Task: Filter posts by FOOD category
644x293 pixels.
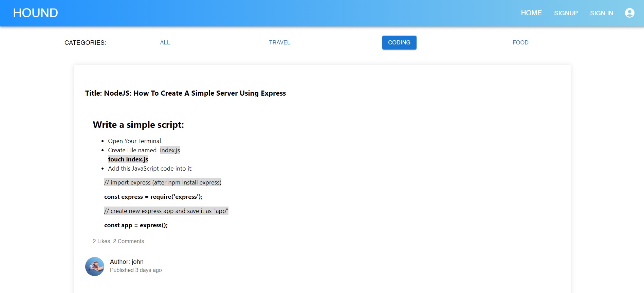Action: (x=520, y=43)
